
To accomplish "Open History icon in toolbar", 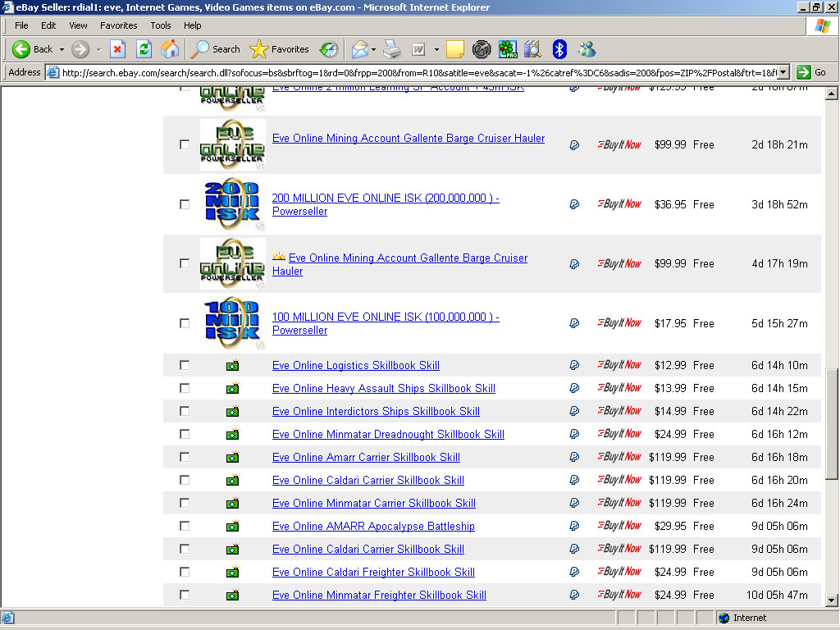I will coord(329,49).
